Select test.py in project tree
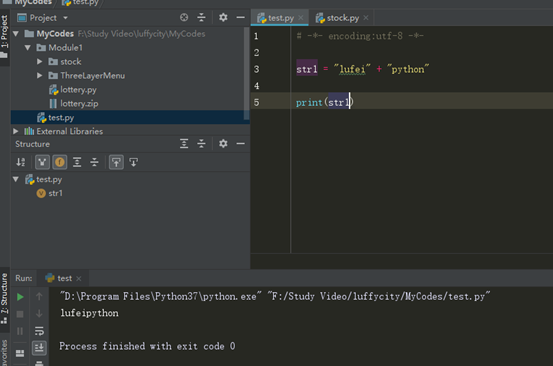Viewport: 553px width, 366px height. [x=130, y=117]
